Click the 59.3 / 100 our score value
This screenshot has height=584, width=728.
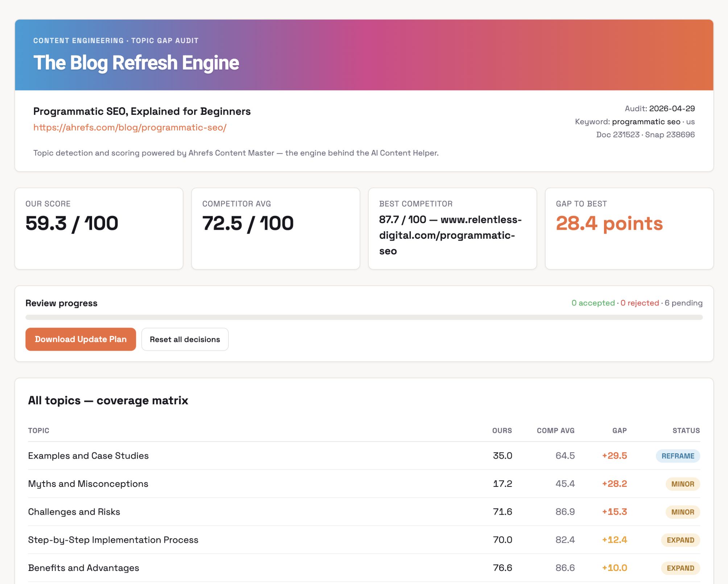(72, 223)
